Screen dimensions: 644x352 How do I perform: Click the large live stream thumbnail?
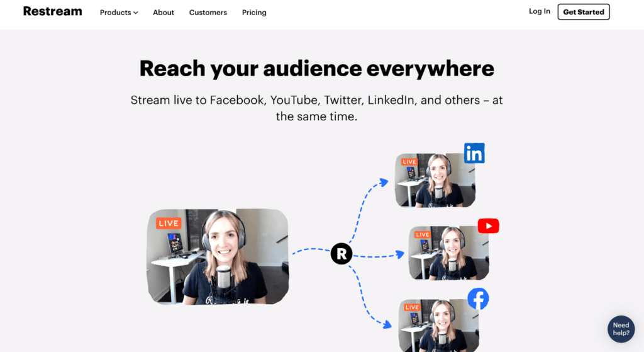pyautogui.click(x=218, y=256)
